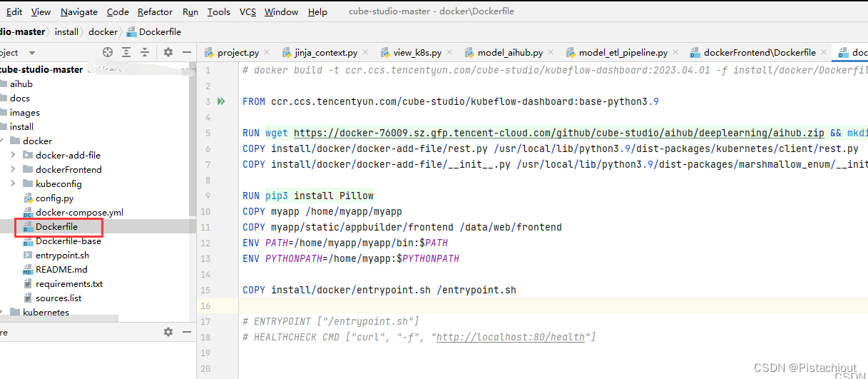Close the model_aihub.py tab
Image resolution: width=868 pixels, height=379 pixels.
click(551, 53)
